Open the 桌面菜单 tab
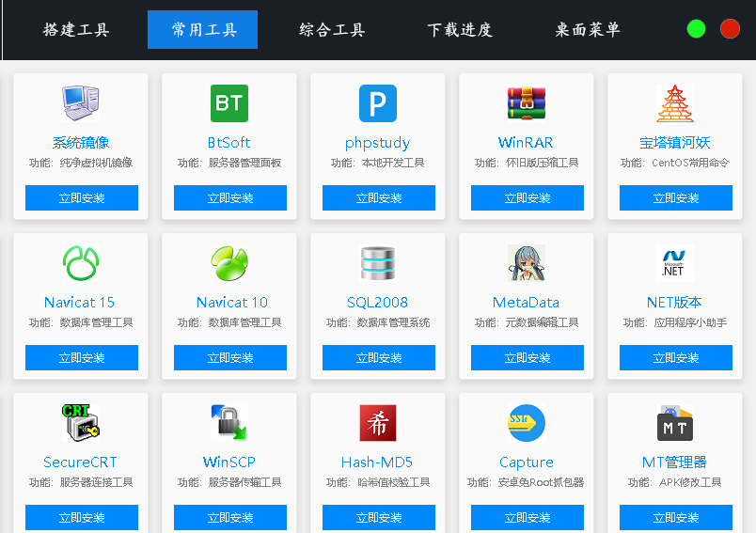Viewport: 756px width, 533px height. tap(588, 29)
